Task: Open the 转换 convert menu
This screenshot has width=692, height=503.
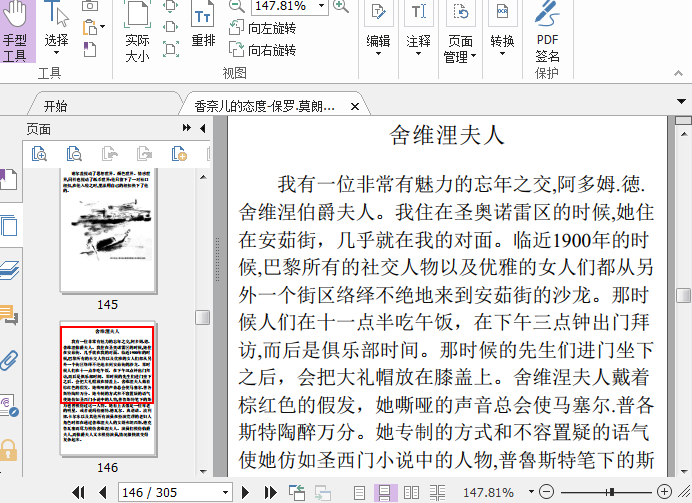Action: pos(502,30)
